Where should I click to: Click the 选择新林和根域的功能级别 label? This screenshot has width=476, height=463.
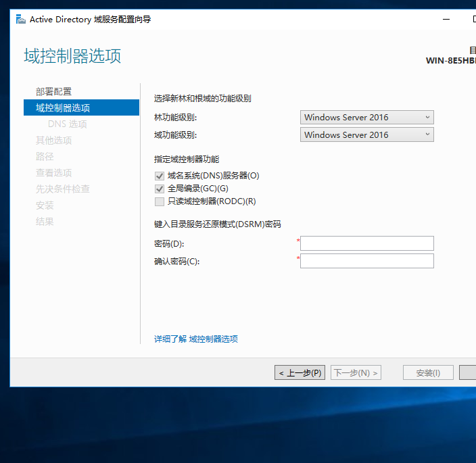click(202, 99)
